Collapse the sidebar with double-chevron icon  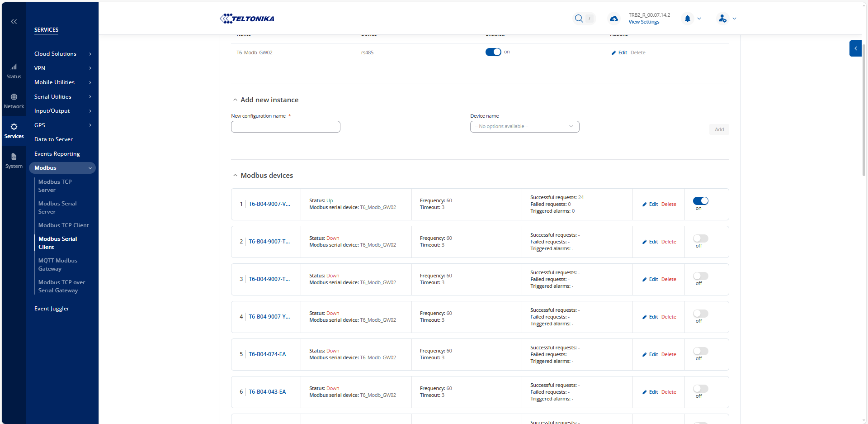(14, 22)
